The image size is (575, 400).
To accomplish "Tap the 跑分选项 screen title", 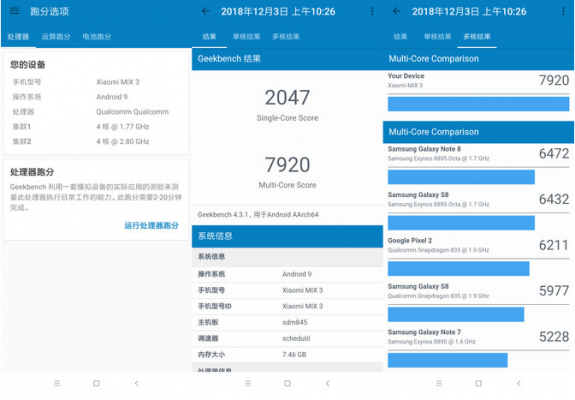I will click(x=50, y=11).
